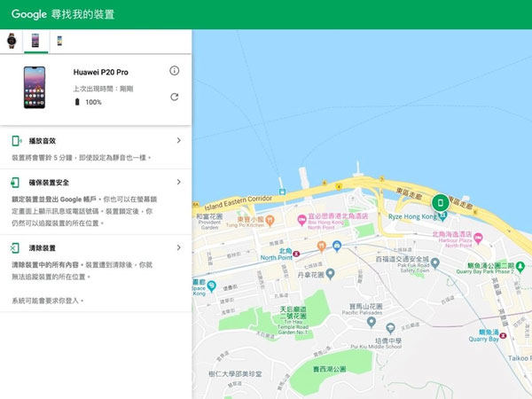Viewport: 532px width, 399px height.
Task: Click the 上次出現時間 last seen text
Action: pyautogui.click(x=103, y=89)
